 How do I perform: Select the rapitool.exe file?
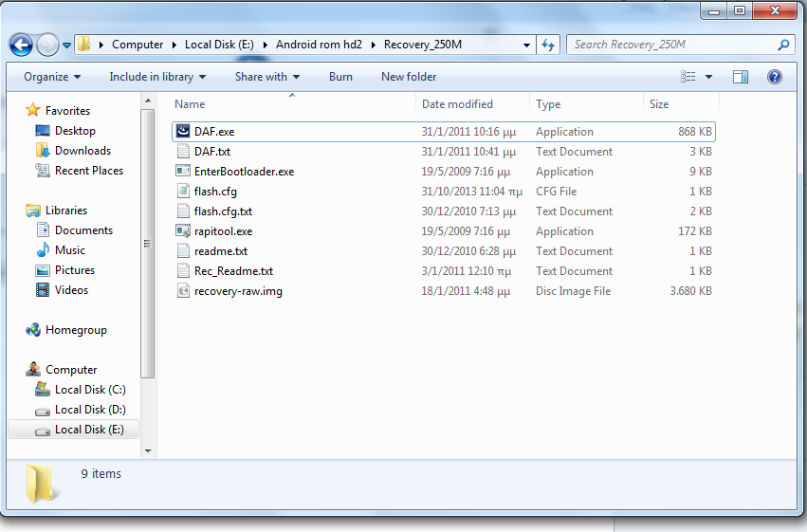tap(223, 231)
